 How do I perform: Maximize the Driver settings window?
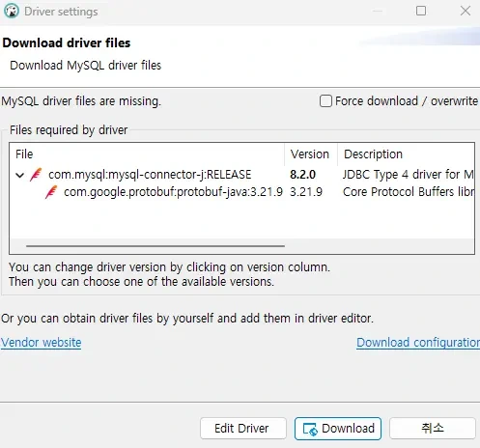click(x=421, y=11)
